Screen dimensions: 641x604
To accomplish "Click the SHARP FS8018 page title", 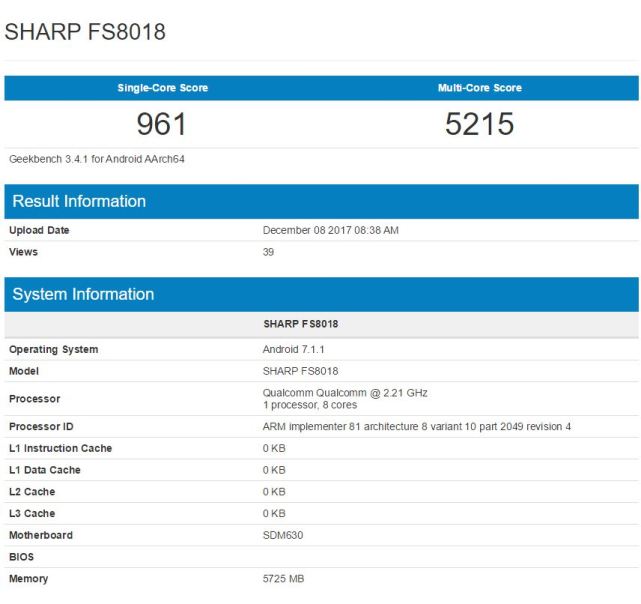I will coord(85,32).
